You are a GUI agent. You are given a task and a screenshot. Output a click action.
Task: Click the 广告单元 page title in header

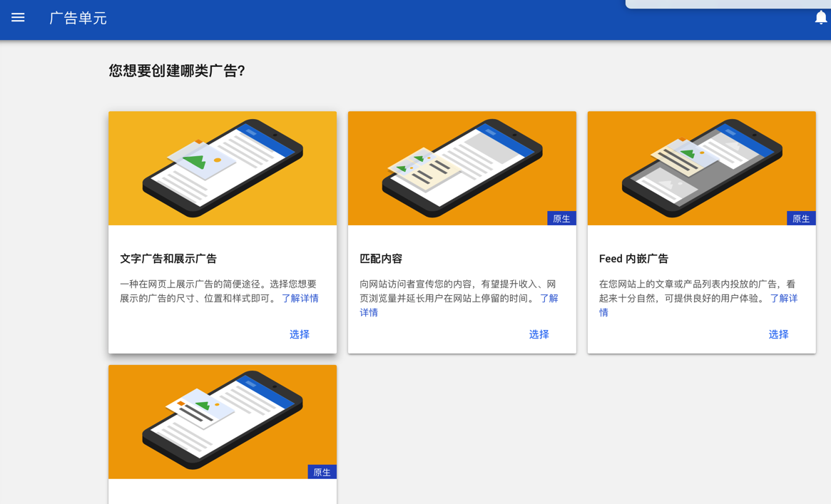pos(78,18)
